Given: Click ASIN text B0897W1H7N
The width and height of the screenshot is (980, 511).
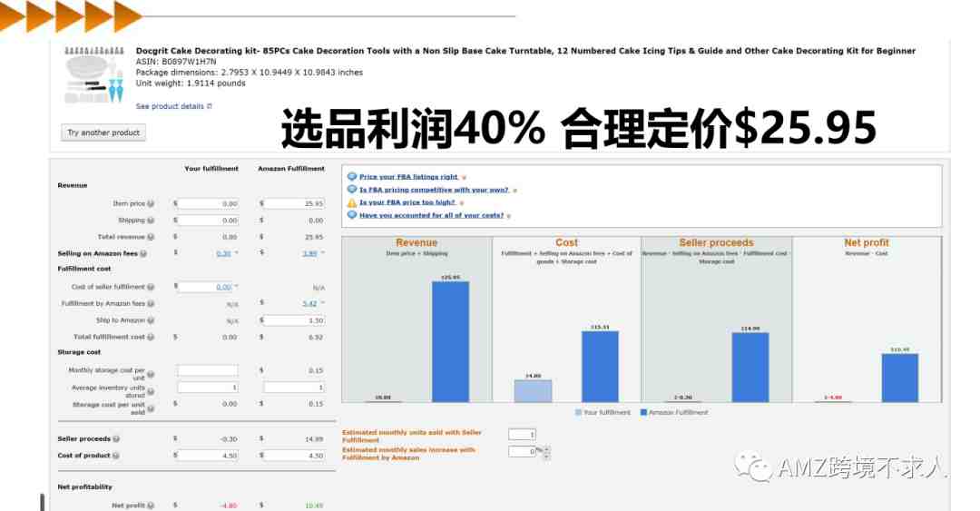Looking at the screenshot, I should [176, 62].
